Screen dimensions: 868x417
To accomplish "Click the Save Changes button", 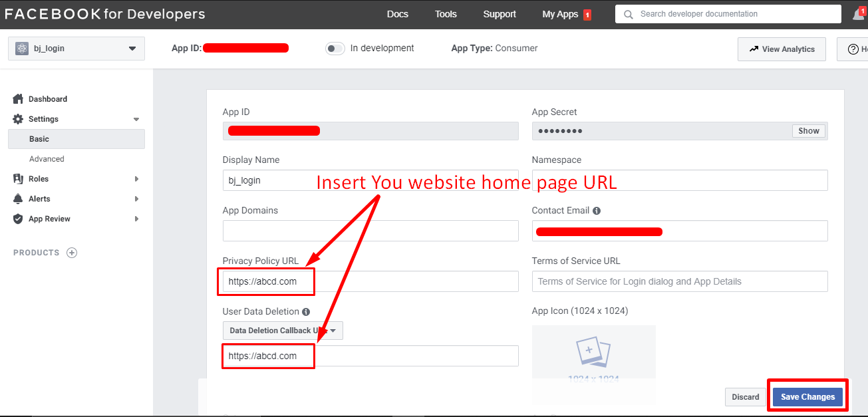I will (x=807, y=396).
